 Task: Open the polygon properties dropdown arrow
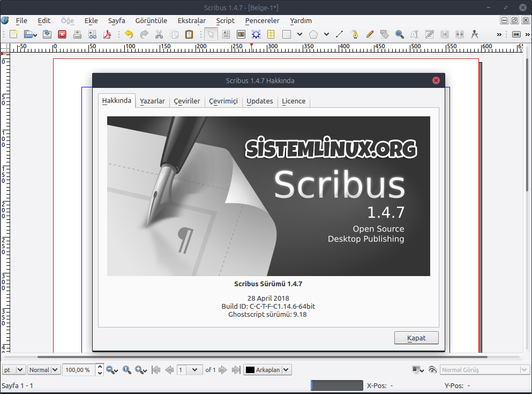[326, 34]
